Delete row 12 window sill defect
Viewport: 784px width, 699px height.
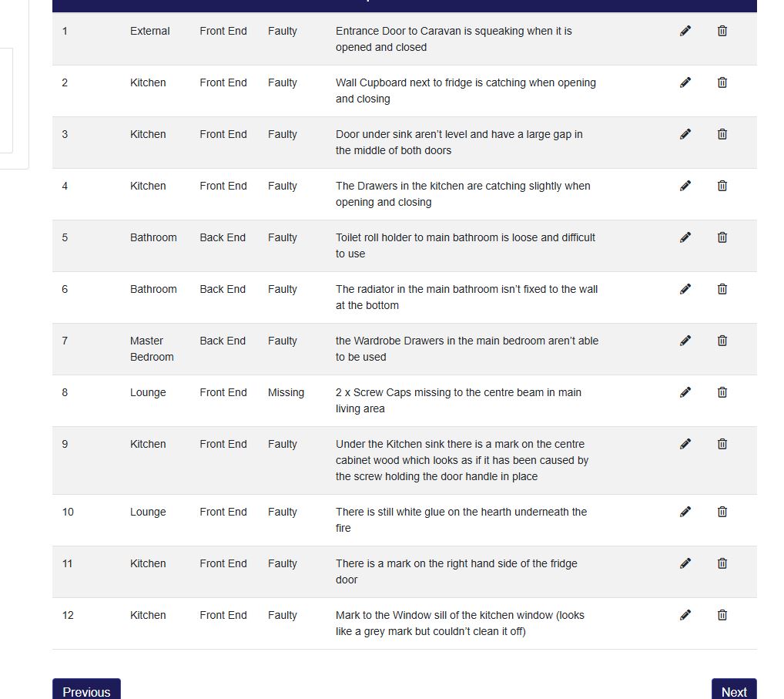(x=722, y=615)
